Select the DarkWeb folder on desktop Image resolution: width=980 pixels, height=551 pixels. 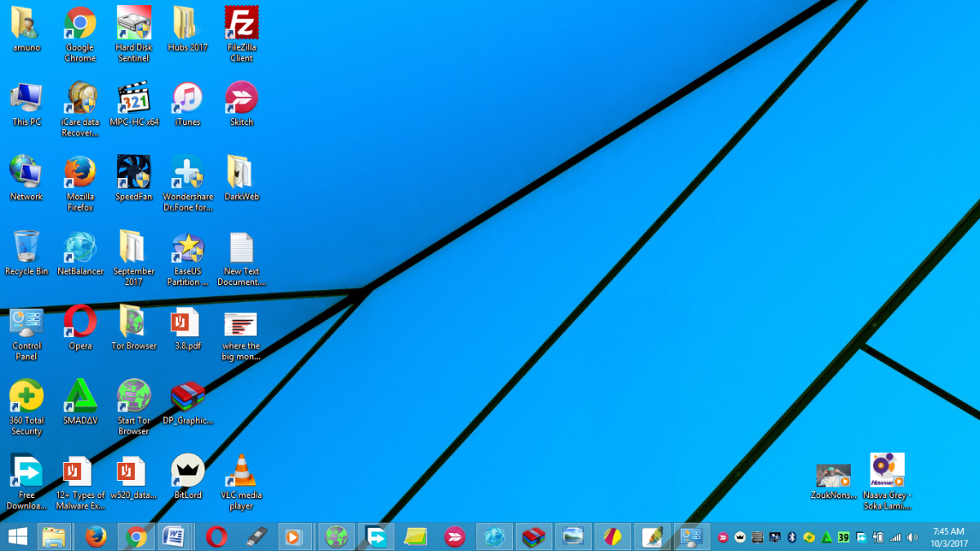pyautogui.click(x=241, y=173)
